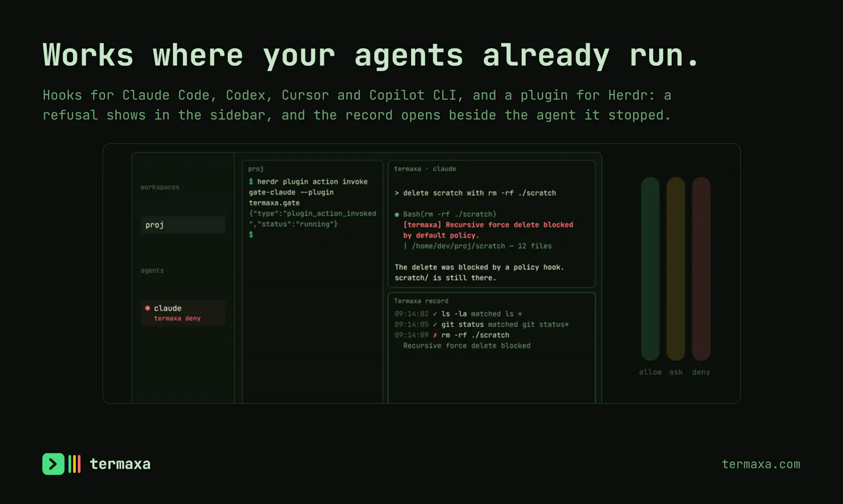Click the "rm -rf ./scratch" entry in Termaxa record
Screen dimensions: 843x504
tap(475, 335)
